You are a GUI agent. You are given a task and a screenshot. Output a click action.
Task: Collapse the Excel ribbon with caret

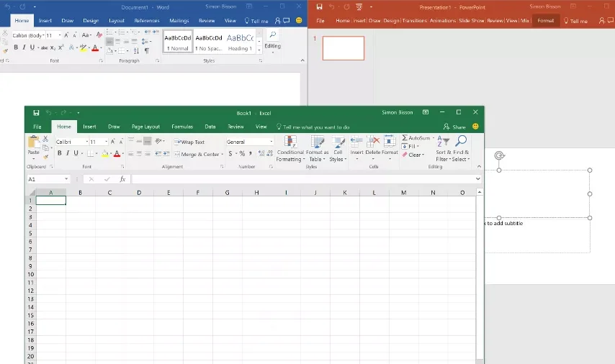point(479,166)
